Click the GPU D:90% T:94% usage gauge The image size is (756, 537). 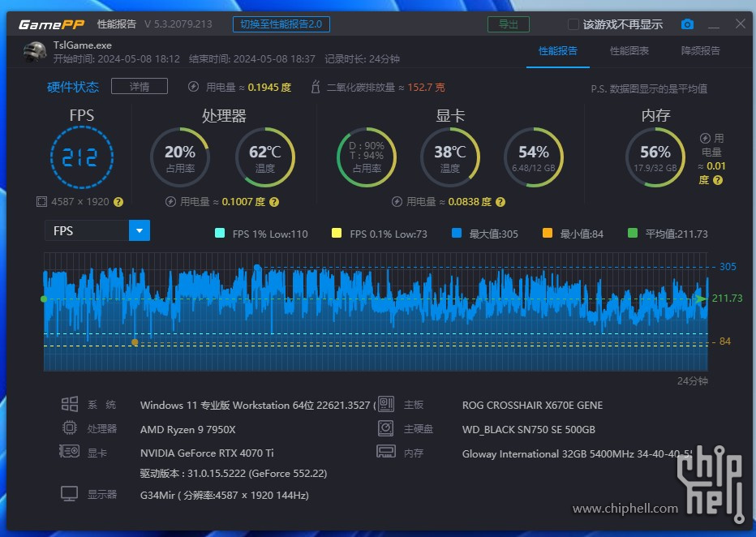(x=367, y=157)
